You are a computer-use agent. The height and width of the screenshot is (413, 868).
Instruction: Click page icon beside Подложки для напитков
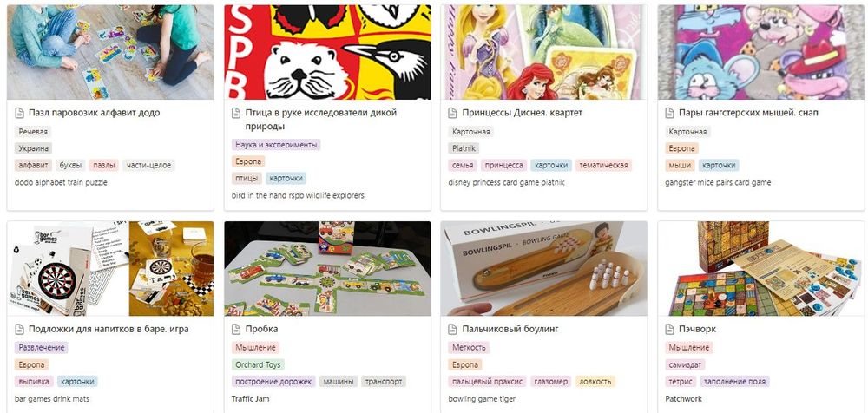pos(19,330)
